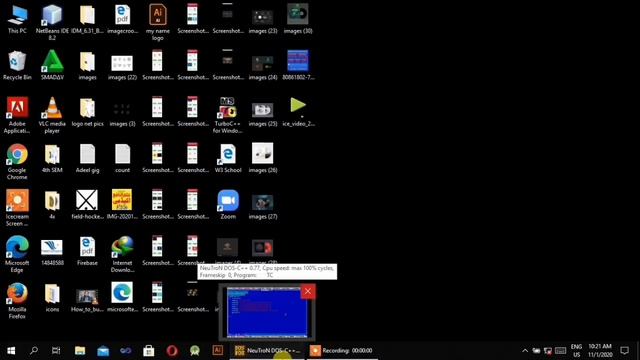Screen dimensions: 640x360
Task: Select the microsofte Edge file icon
Action: pyautogui.click(x=122, y=298)
